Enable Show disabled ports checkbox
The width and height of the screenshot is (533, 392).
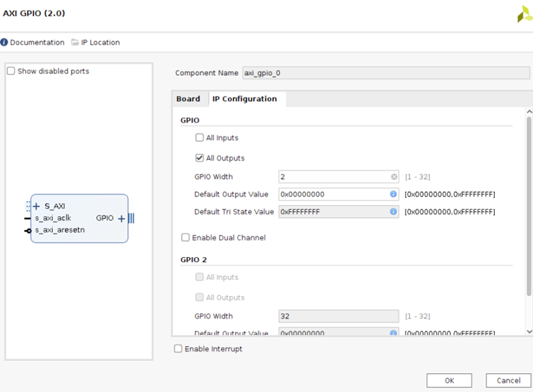11,71
